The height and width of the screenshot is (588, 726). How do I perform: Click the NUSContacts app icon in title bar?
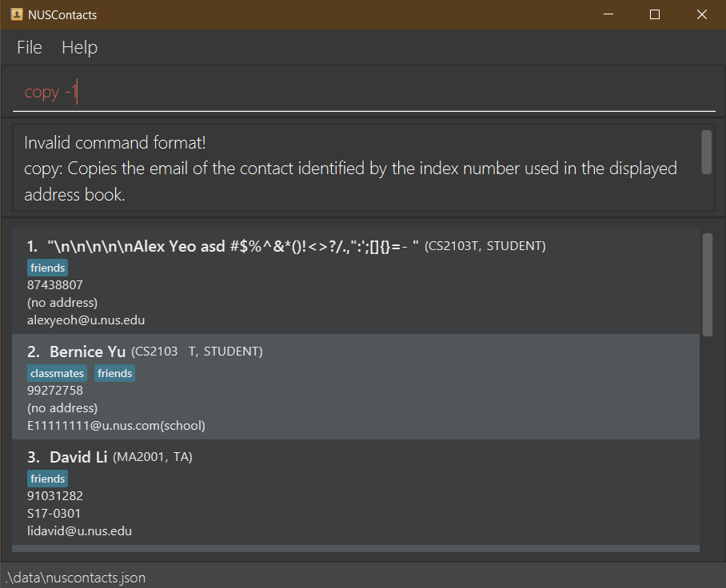(16, 15)
